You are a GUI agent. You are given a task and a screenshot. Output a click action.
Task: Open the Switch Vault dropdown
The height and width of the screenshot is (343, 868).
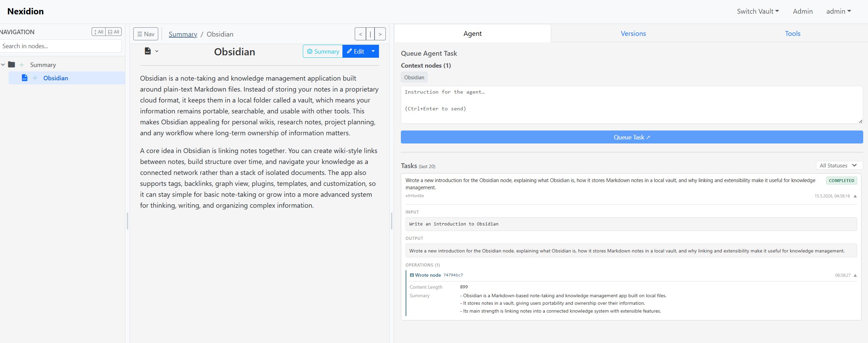(758, 11)
